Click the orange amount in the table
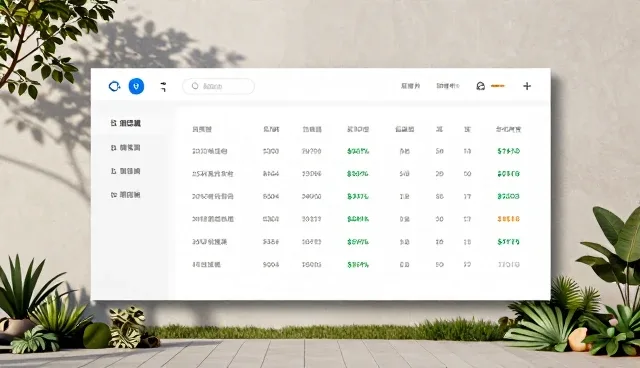 click(509, 219)
